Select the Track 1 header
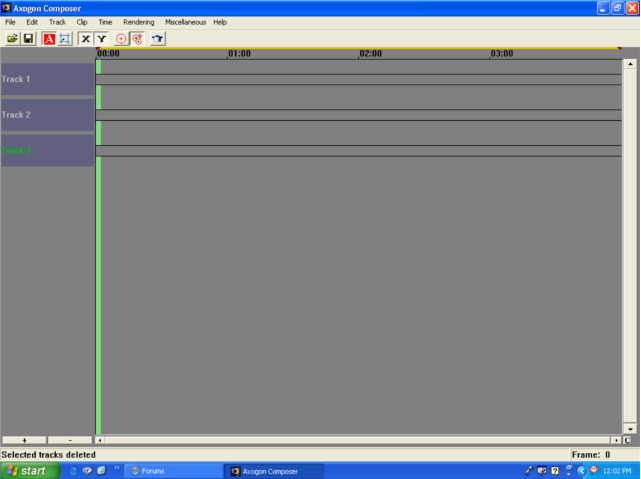The image size is (641, 479). coord(47,79)
